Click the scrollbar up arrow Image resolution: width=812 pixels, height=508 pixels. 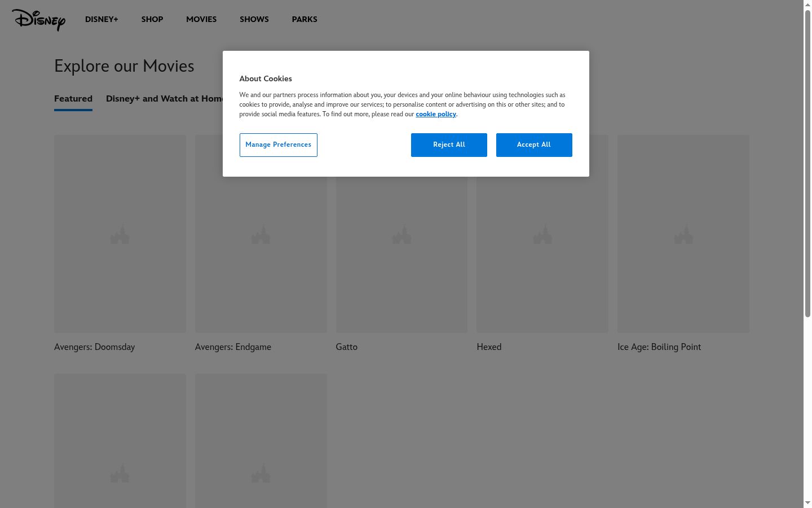click(x=807, y=5)
